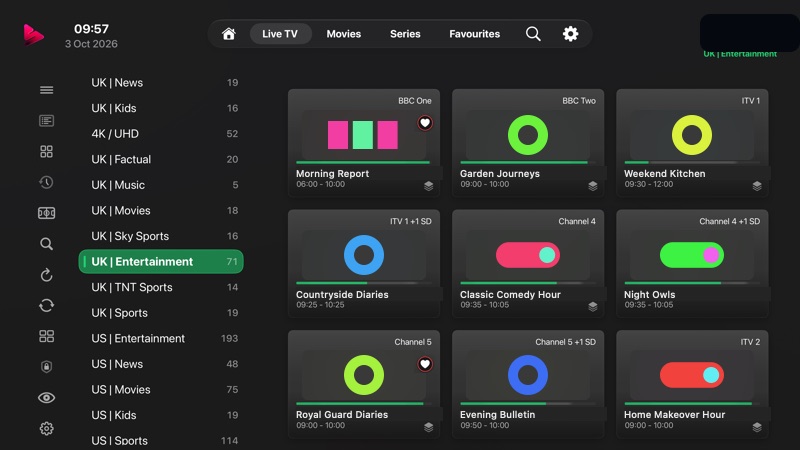Select UK | TNT Sports category
Image resolution: width=800 pixels, height=450 pixels.
pyautogui.click(x=161, y=287)
